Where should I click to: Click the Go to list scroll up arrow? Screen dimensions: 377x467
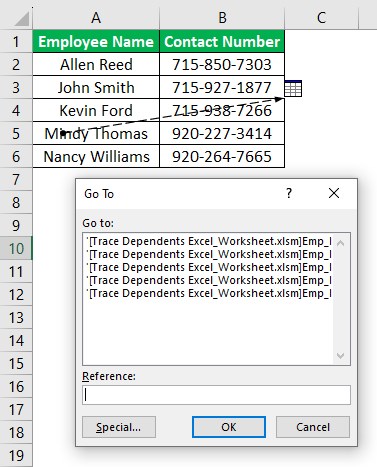point(340,243)
